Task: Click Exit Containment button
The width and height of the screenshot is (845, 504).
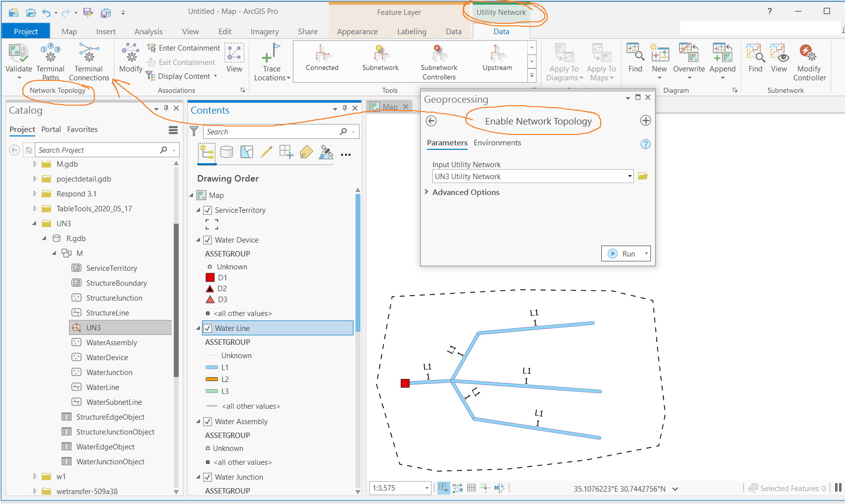Action: point(181,63)
